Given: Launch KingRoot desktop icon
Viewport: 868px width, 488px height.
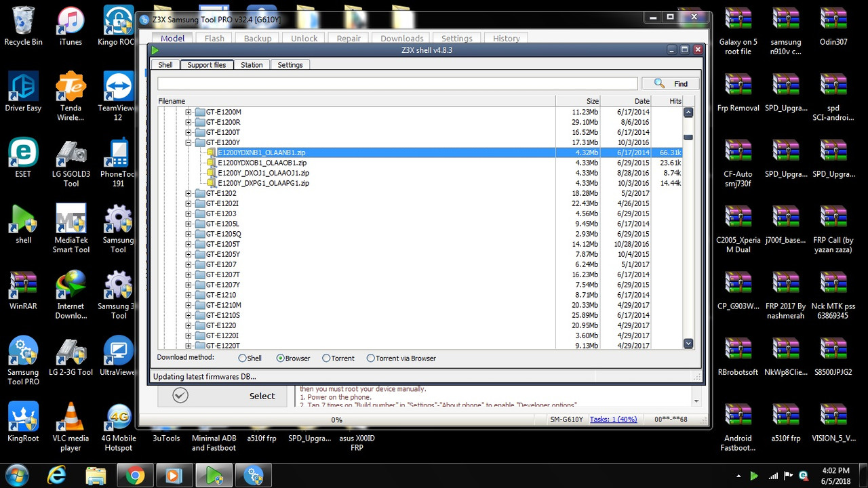Looking at the screenshot, I should [23, 422].
